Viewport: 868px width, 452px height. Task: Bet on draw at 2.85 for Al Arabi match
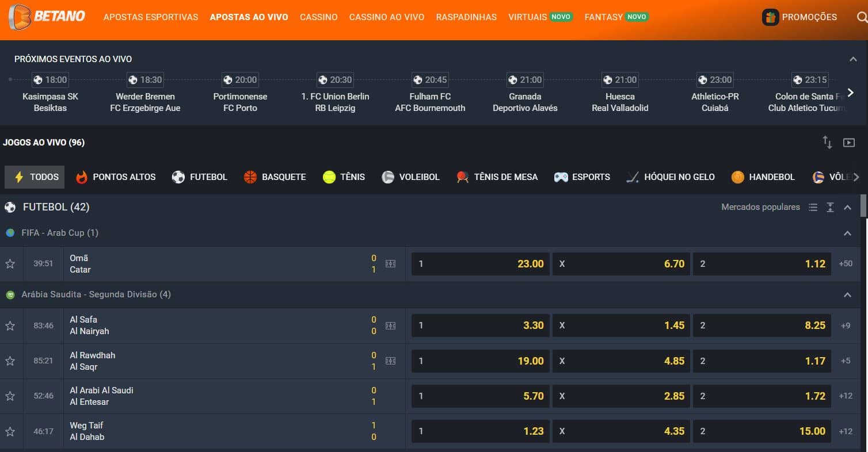point(621,396)
